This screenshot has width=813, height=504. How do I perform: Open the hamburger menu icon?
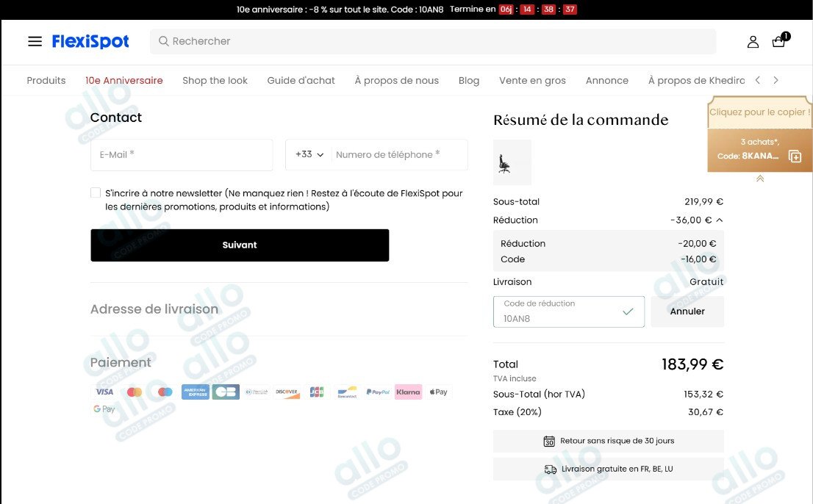coord(35,41)
